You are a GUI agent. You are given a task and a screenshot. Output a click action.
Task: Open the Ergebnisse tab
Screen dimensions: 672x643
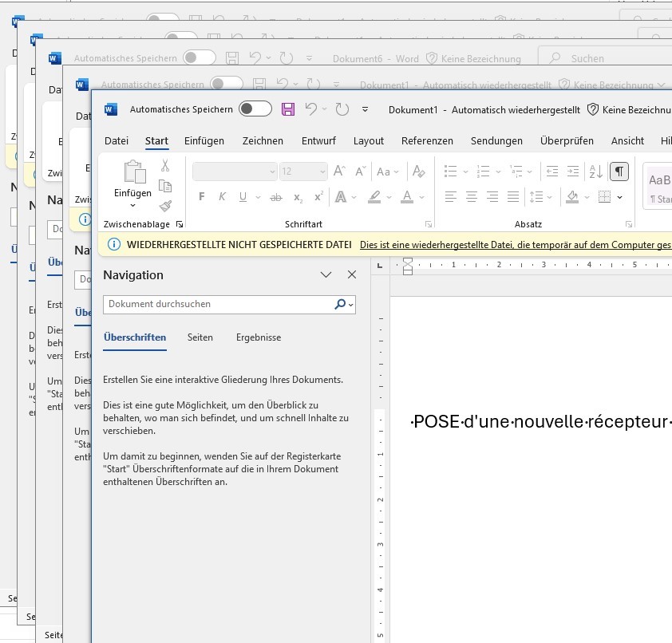pyautogui.click(x=259, y=337)
